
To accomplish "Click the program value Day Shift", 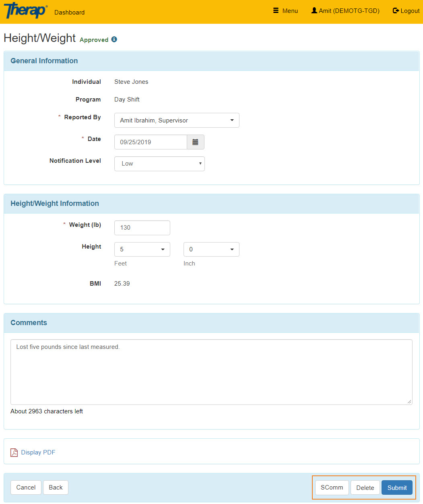I will point(127,100).
